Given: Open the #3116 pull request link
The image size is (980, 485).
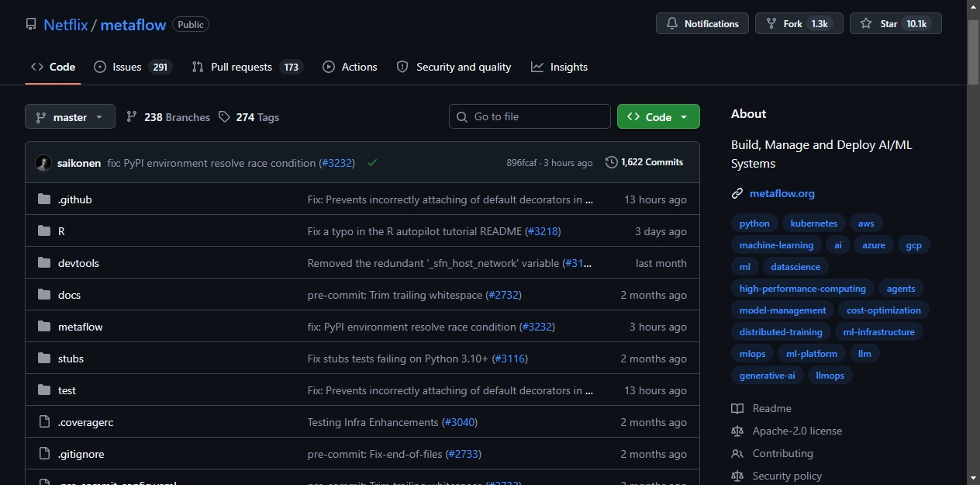Looking at the screenshot, I should (510, 359).
